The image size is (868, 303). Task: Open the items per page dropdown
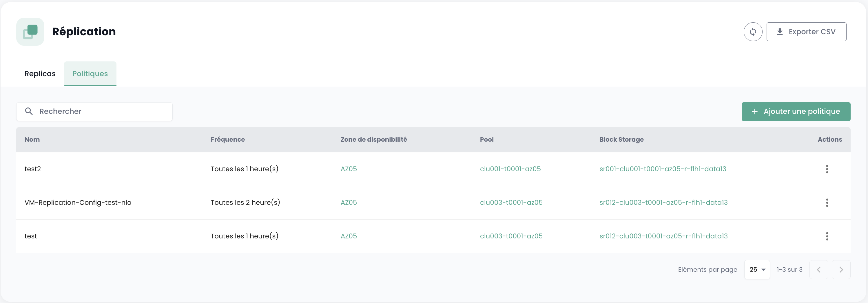[x=757, y=270]
